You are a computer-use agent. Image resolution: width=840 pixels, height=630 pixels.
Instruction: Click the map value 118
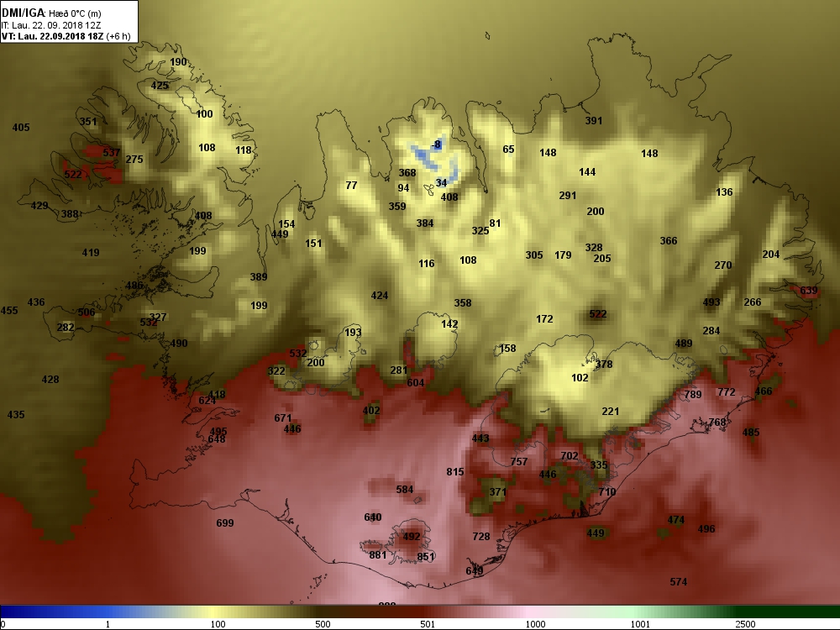point(244,150)
